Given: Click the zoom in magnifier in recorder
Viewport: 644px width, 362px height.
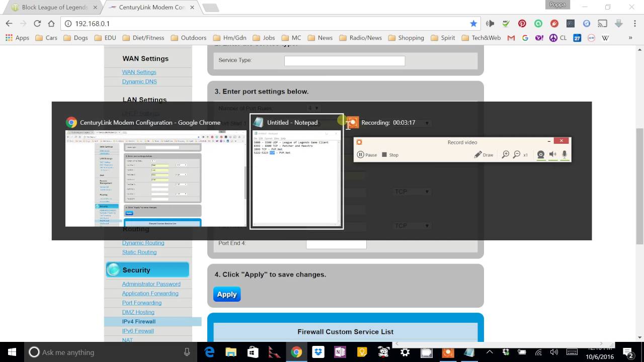Looking at the screenshot, I should 506,155.
